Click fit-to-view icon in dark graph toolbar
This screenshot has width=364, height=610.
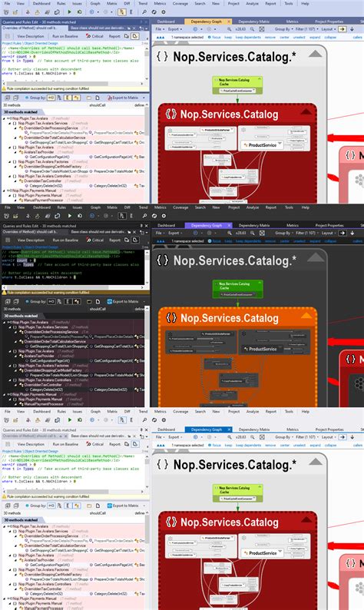[x=262, y=233]
